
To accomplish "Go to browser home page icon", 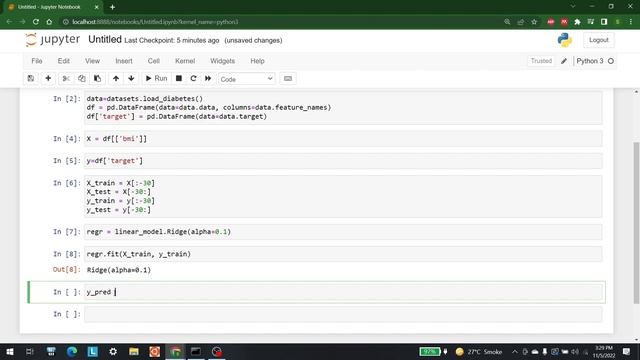I will point(49,22).
